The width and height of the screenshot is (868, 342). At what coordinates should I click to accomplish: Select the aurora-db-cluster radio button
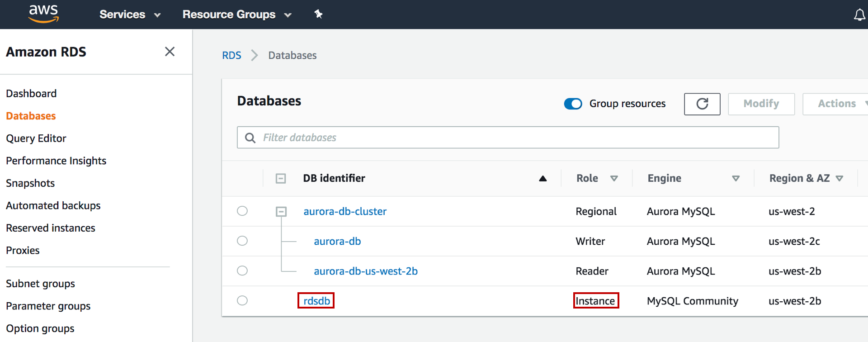[242, 211]
